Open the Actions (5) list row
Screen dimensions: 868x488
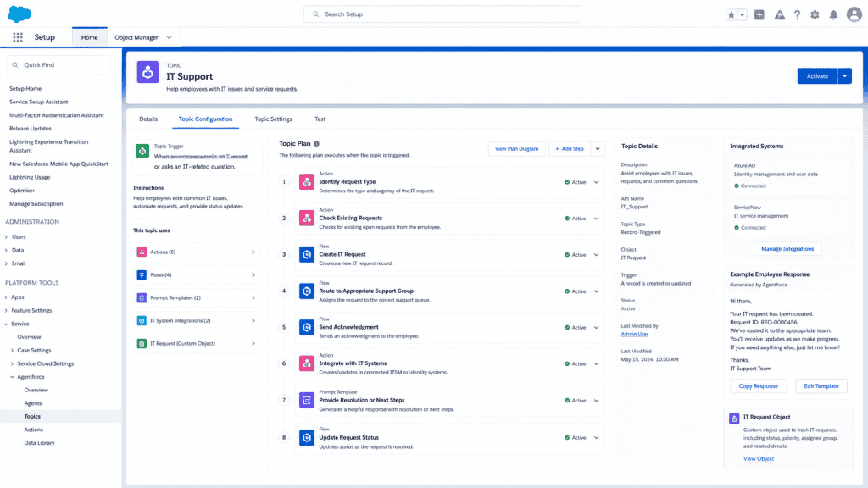(197, 252)
